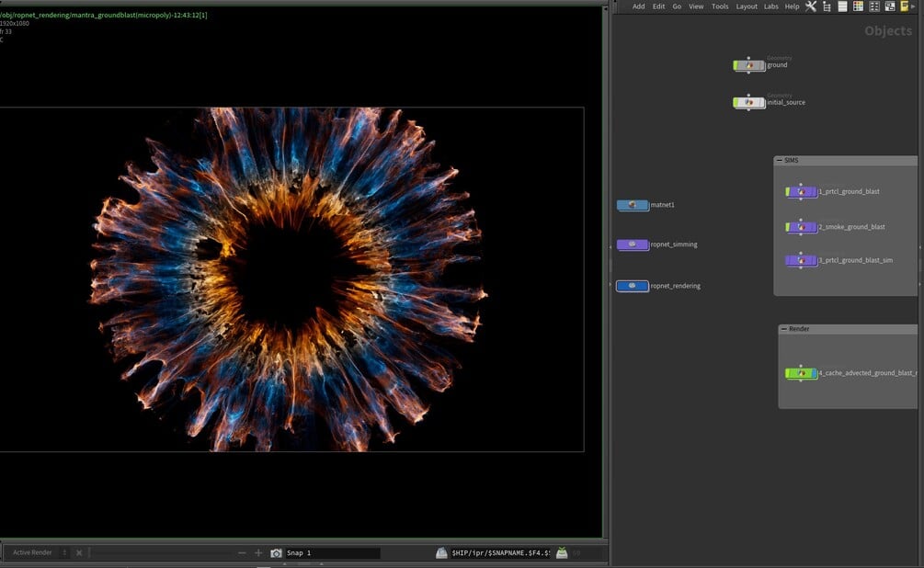Image resolution: width=924 pixels, height=568 pixels.
Task: Select the matnet1 node
Action: tap(633, 205)
